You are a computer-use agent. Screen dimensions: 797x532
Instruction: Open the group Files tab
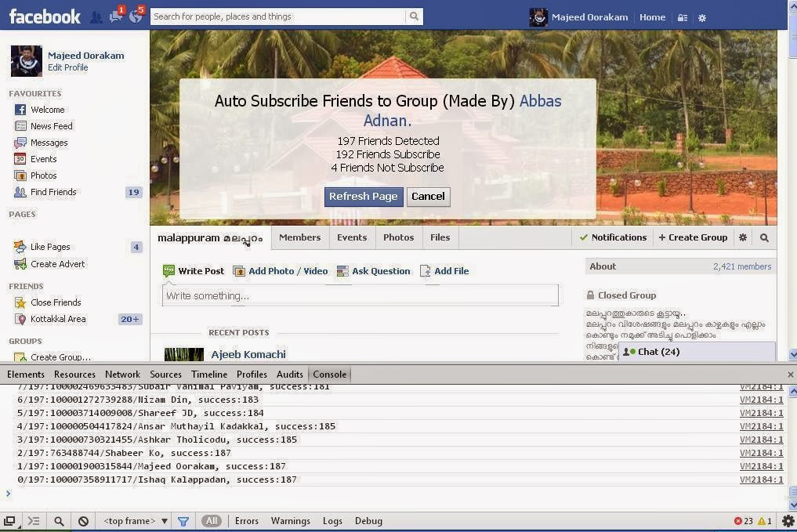tap(440, 237)
